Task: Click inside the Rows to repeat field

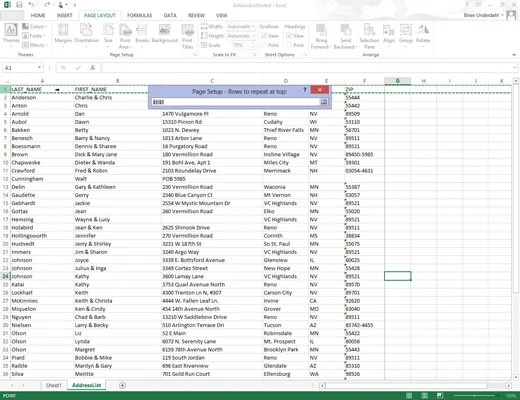Action: 236,102
